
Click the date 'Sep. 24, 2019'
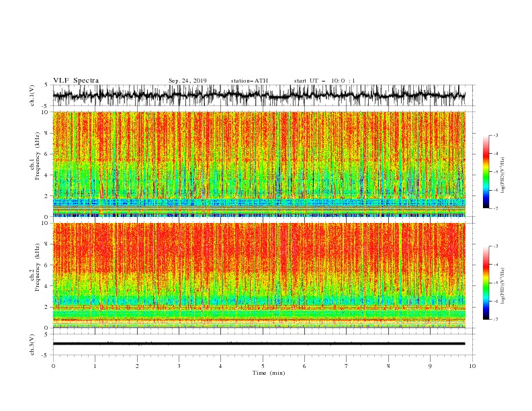click(x=187, y=81)
